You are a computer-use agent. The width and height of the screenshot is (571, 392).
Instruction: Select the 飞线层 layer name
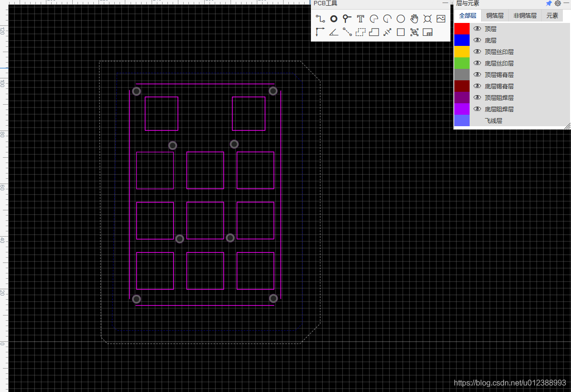coord(494,121)
